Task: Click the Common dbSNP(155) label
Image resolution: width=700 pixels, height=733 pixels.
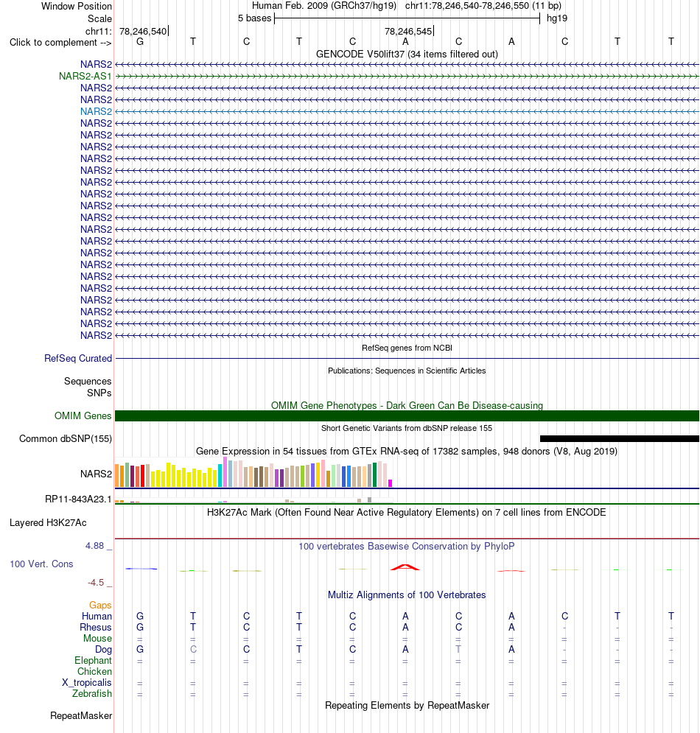Action: [66, 439]
